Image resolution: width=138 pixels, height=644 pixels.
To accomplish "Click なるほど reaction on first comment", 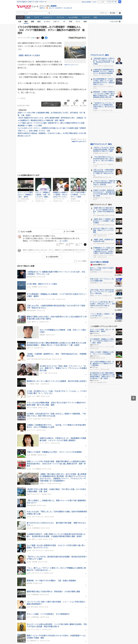I will tap(70, 244).
